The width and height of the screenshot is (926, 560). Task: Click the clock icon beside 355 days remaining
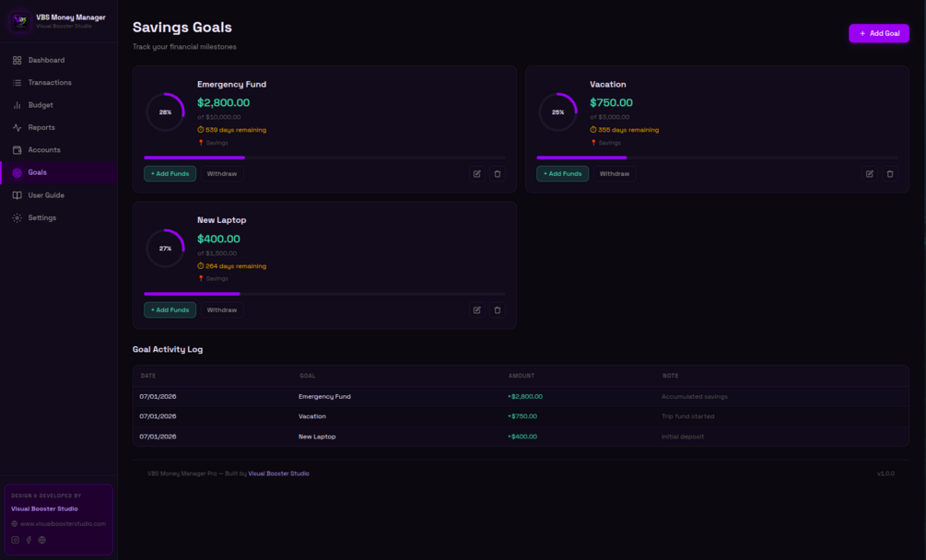(x=593, y=130)
